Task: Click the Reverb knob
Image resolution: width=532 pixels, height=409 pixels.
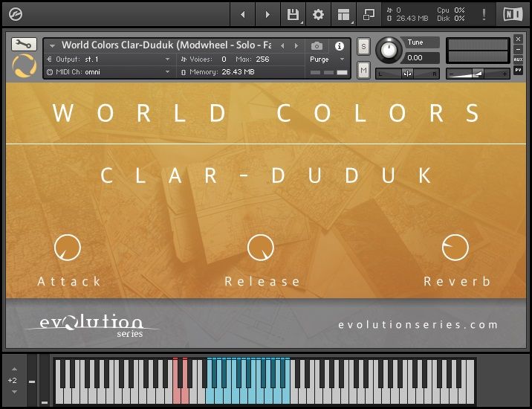Action: 455,248
